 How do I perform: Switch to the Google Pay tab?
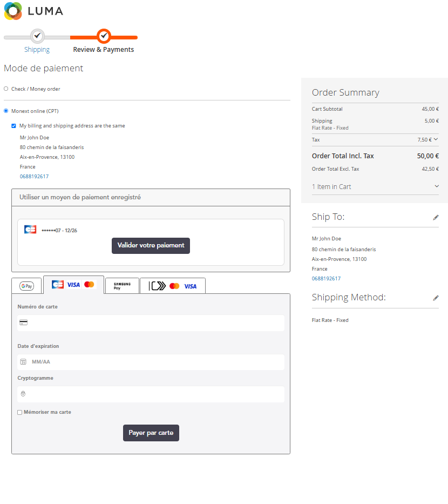click(26, 286)
